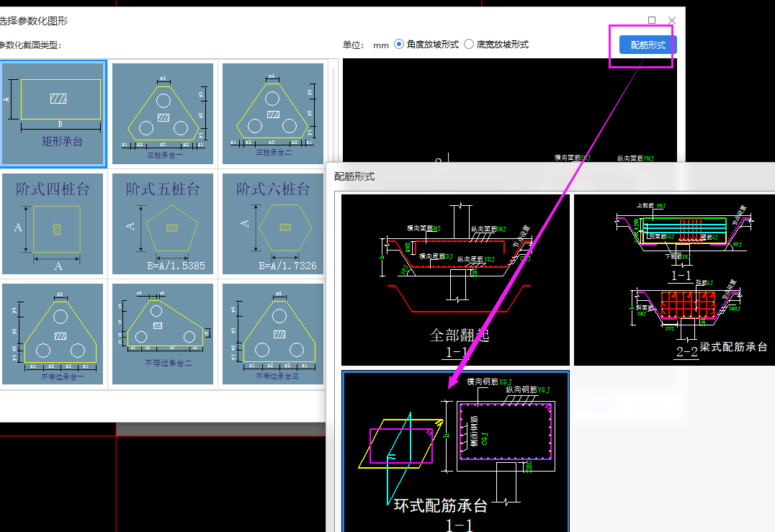Pick the 阶式四桩台 section thumbnail
The image size is (775, 532).
[53, 224]
